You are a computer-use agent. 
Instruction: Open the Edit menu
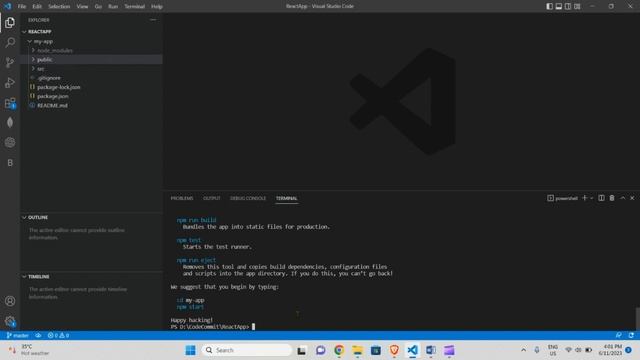[x=37, y=6]
